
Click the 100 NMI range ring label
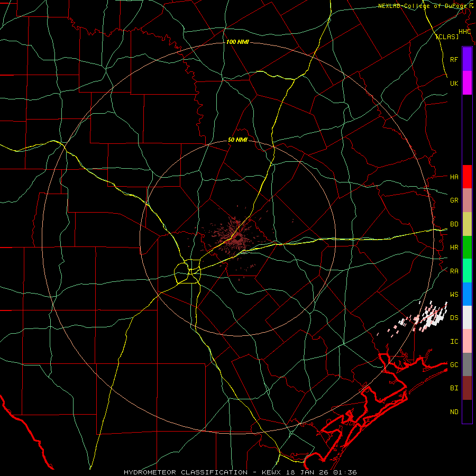pyautogui.click(x=237, y=42)
